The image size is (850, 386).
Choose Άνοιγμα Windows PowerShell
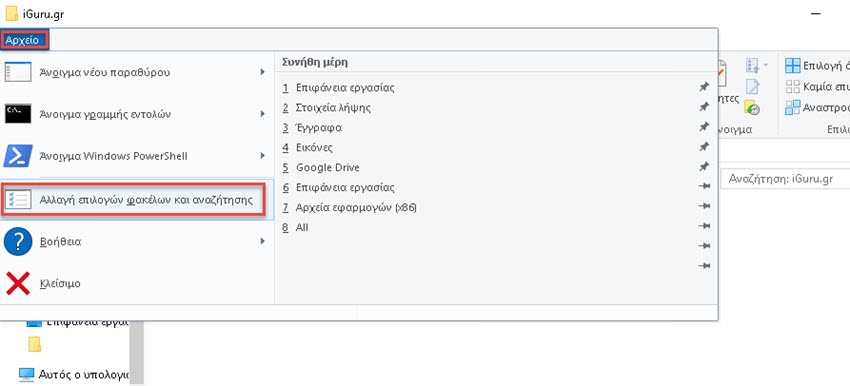[x=137, y=156]
